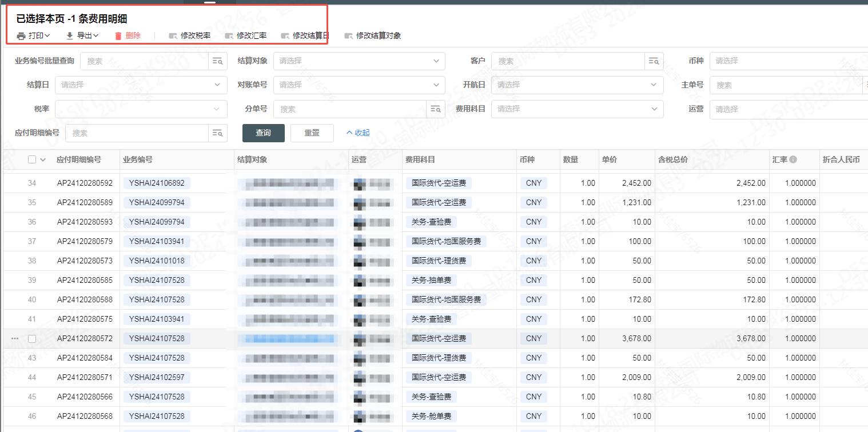Click the 重置 reset button

[x=312, y=133]
